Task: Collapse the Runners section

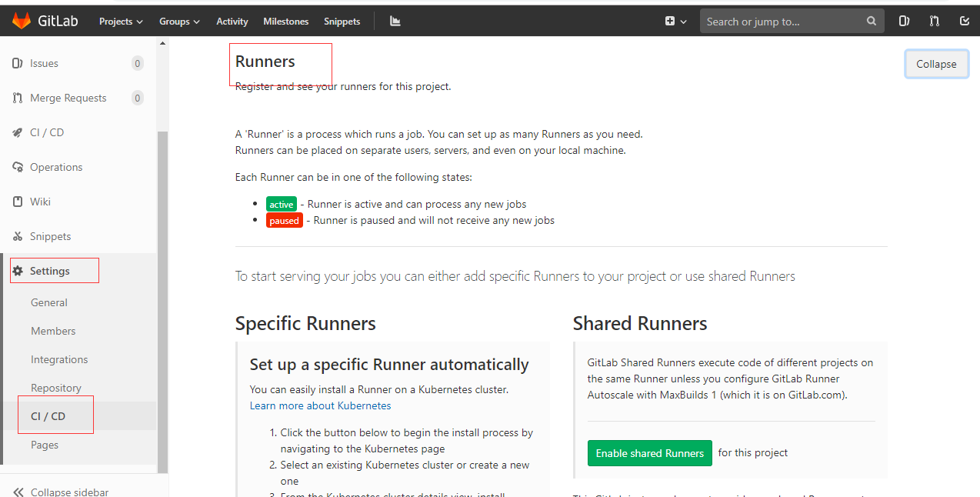Action: (936, 64)
